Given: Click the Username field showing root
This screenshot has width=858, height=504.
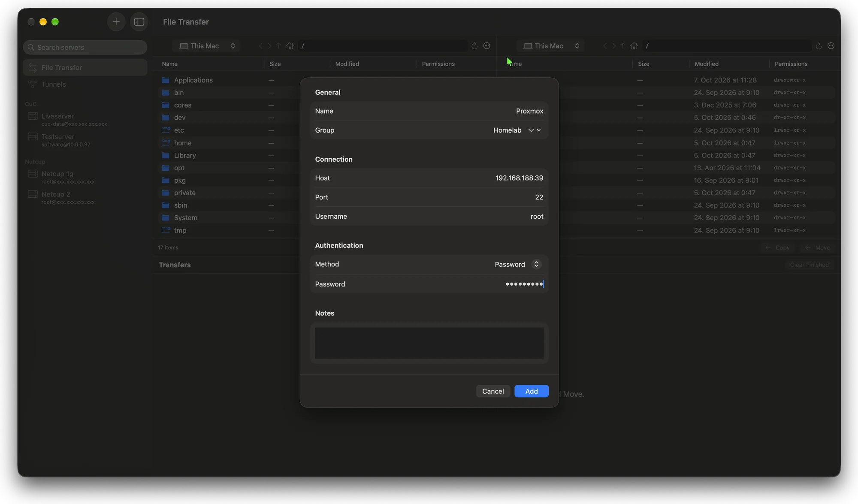Looking at the screenshot, I should (x=429, y=217).
